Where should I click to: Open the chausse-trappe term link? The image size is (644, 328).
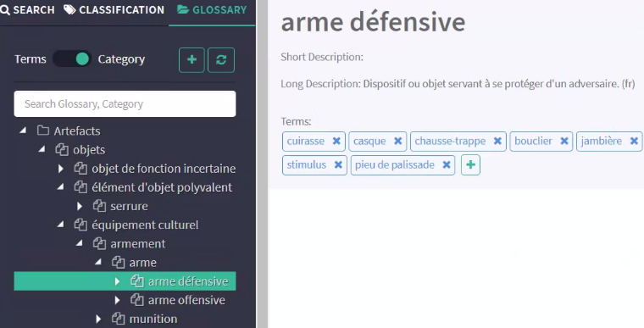pos(450,141)
